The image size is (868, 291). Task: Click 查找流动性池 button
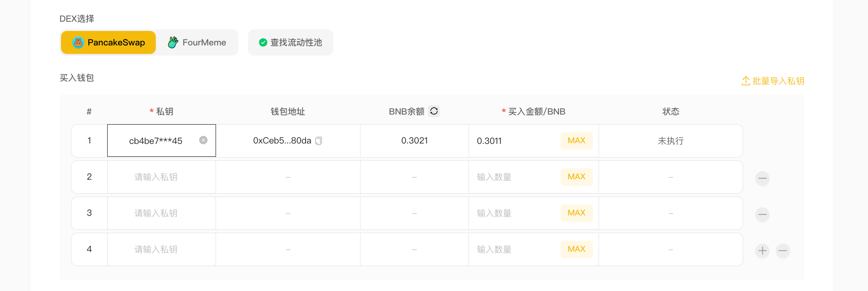coord(290,42)
